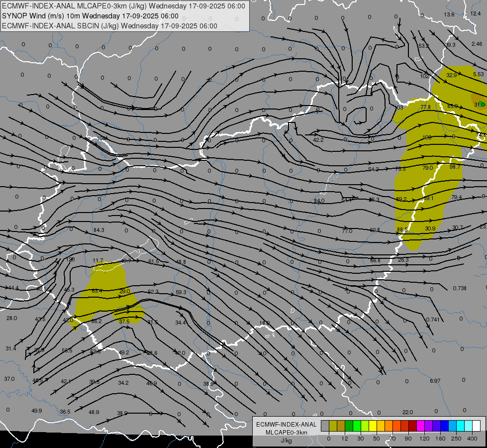
Task: Click the gray swatch in the MLCAPE legend
Action: [x=325, y=426]
